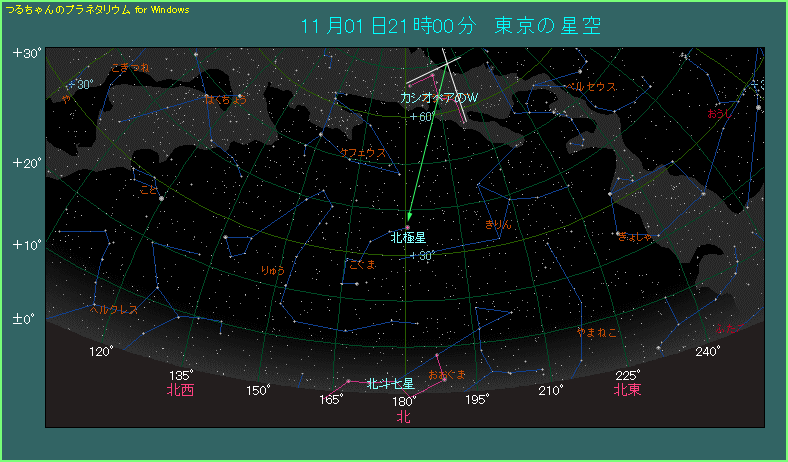Click the +20° altitude label

click(28, 163)
